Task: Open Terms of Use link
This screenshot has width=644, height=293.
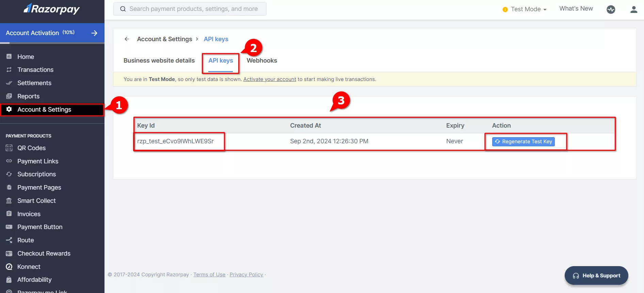Action: pos(209,275)
